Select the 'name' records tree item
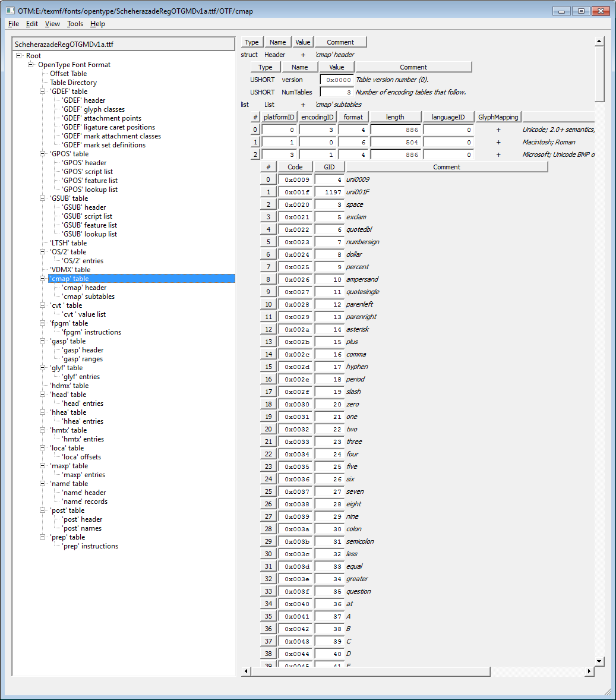Image resolution: width=616 pixels, height=700 pixels. pyautogui.click(x=84, y=502)
